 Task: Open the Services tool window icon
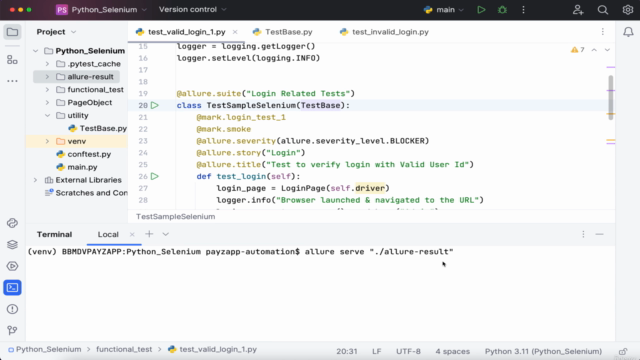pos(12,266)
